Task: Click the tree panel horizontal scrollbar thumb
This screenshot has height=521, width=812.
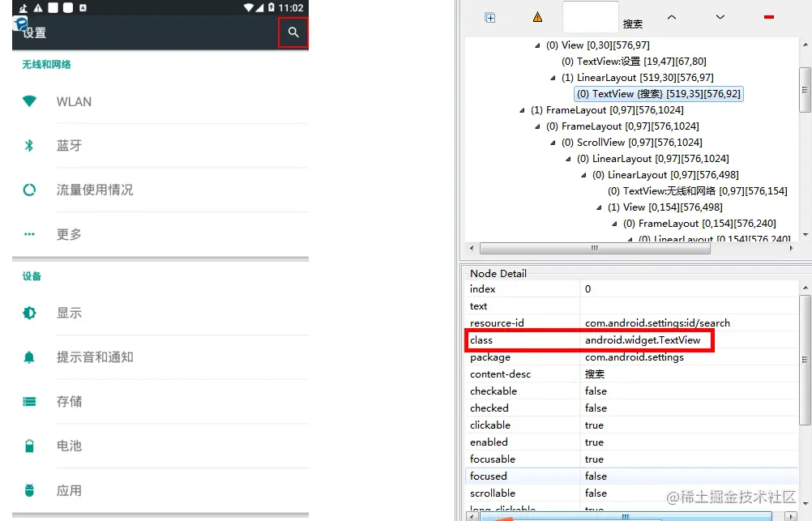Action: point(595,249)
